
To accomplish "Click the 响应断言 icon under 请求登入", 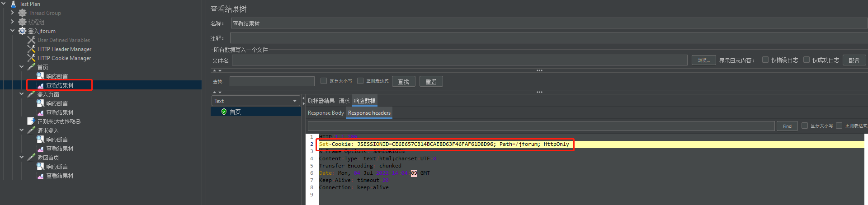I will [40, 140].
